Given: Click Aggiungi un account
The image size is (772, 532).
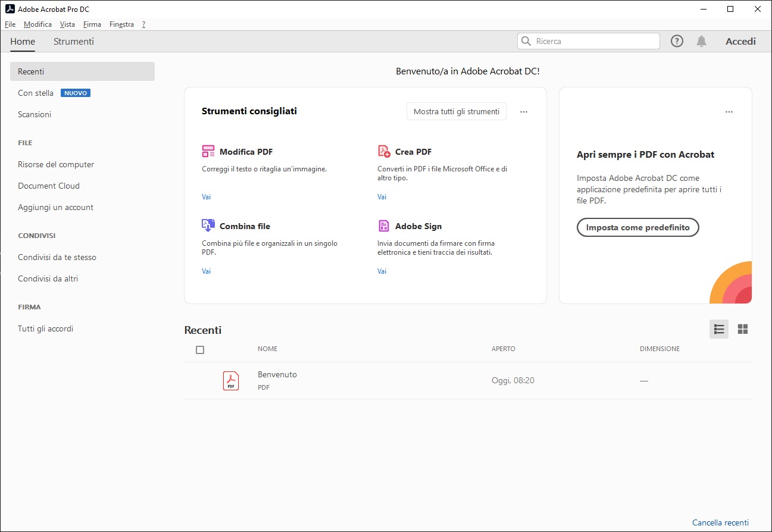Looking at the screenshot, I should coord(55,207).
